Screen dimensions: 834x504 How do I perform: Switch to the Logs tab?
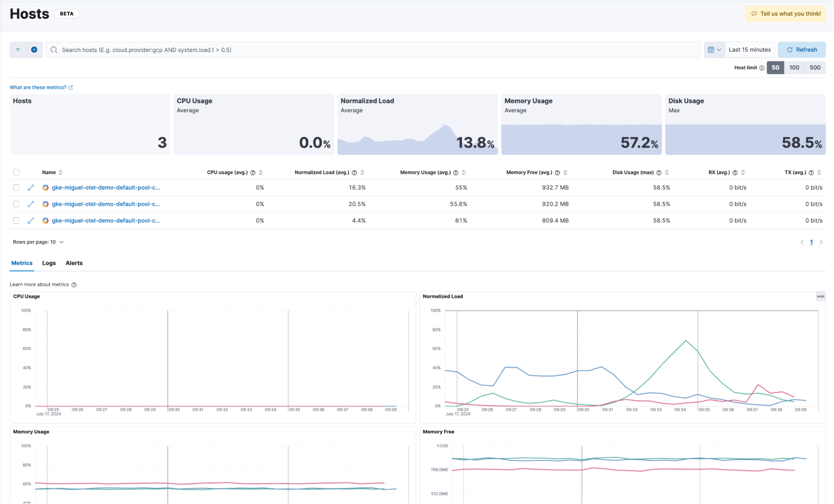[x=49, y=263]
